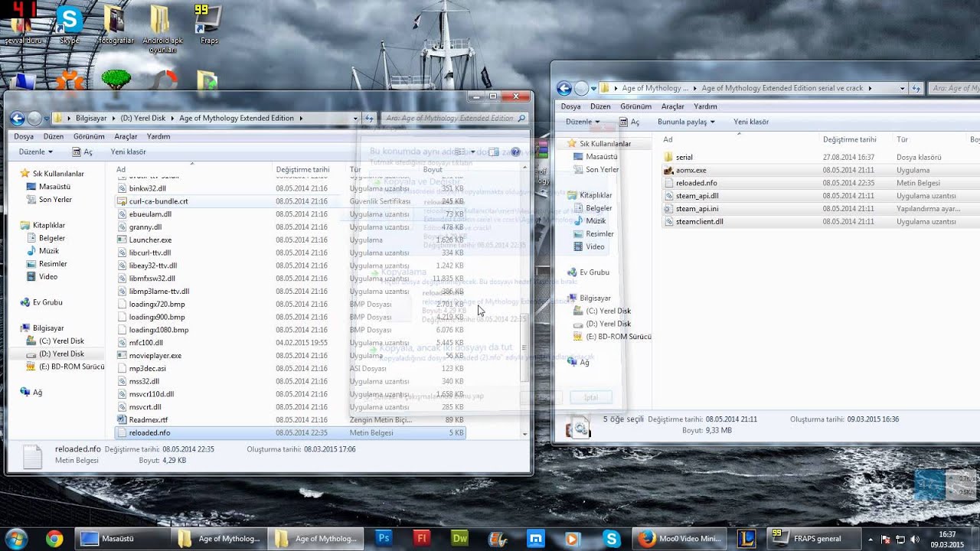Click Yeni klasör in right window
Screen dimensions: 980x551
point(751,122)
